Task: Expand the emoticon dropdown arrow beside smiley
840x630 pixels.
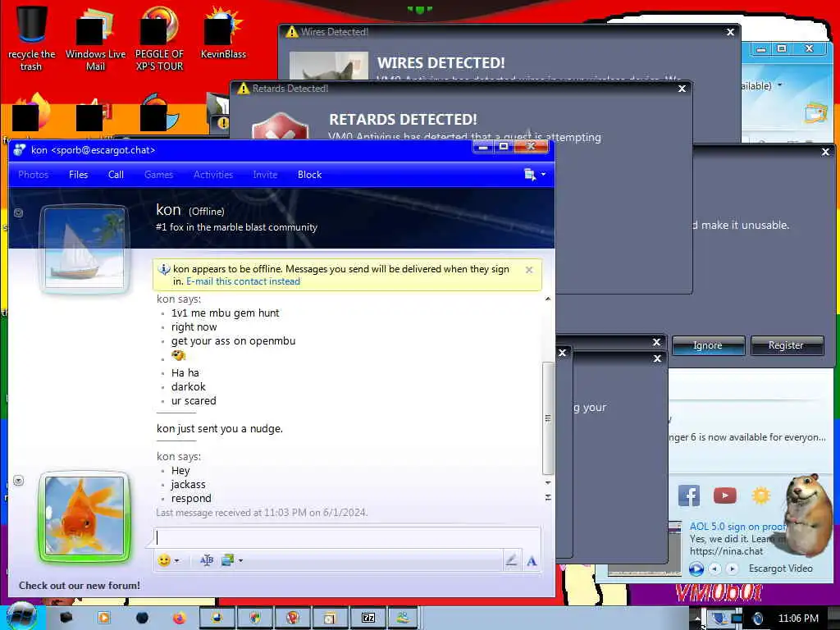Action: (x=177, y=561)
